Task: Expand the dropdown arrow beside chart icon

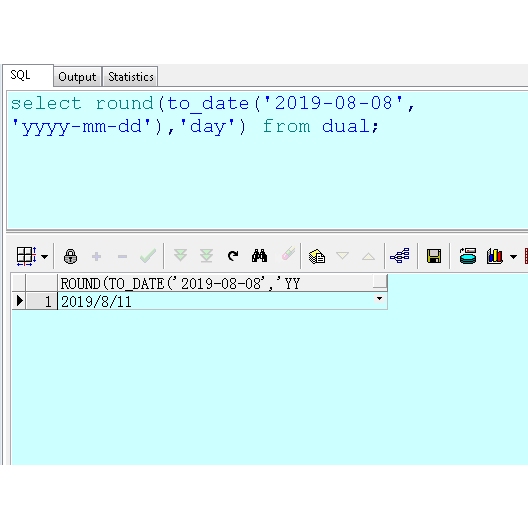Action: click(514, 257)
